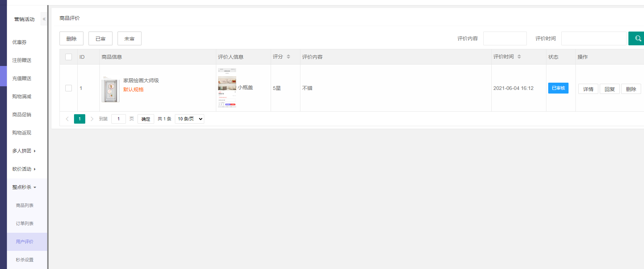Screen dimensions: 644x269
Task: Click the blue 已审核 status badge
Action: click(558, 88)
